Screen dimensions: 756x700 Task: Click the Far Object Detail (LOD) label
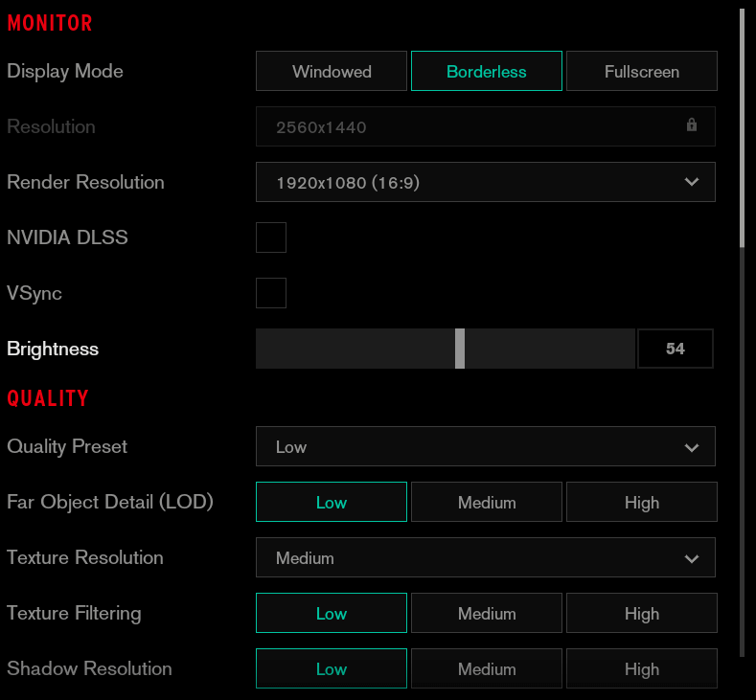point(110,502)
